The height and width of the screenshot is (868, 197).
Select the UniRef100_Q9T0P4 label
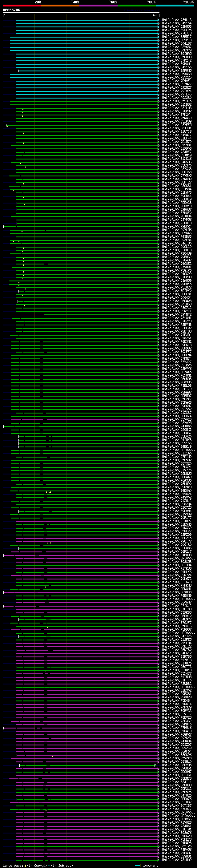(177, 91)
